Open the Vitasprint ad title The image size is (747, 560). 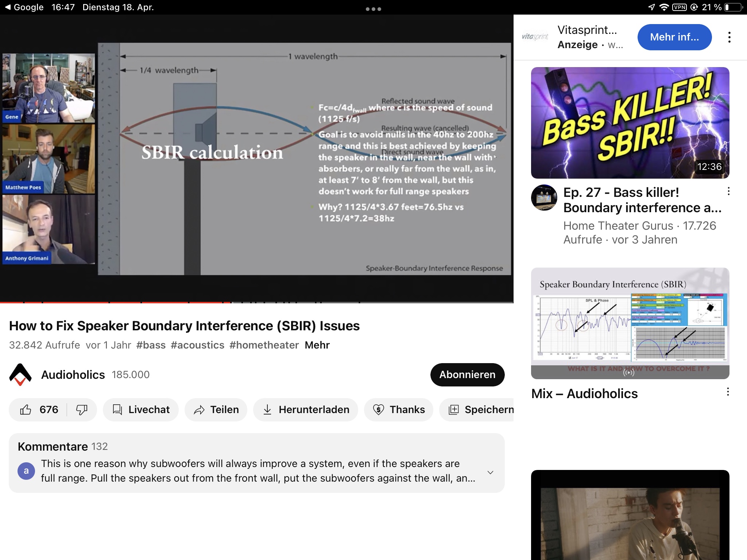[587, 30]
